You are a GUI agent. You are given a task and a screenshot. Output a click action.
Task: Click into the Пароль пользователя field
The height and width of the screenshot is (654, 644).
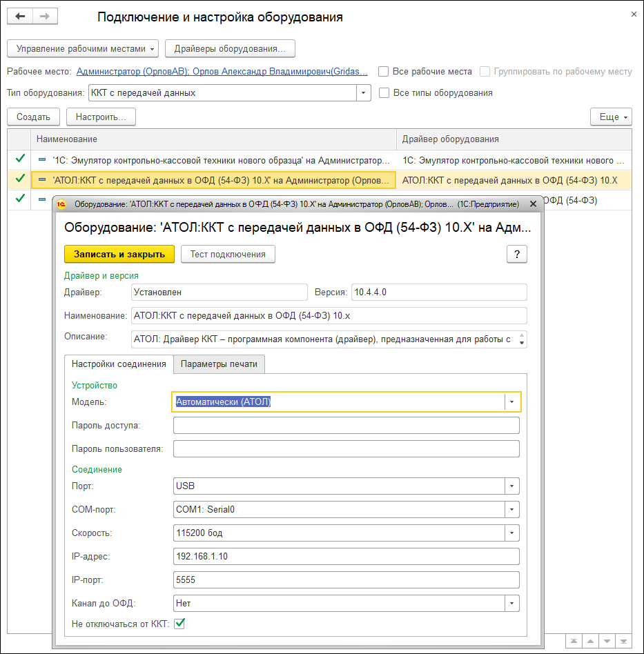point(347,449)
